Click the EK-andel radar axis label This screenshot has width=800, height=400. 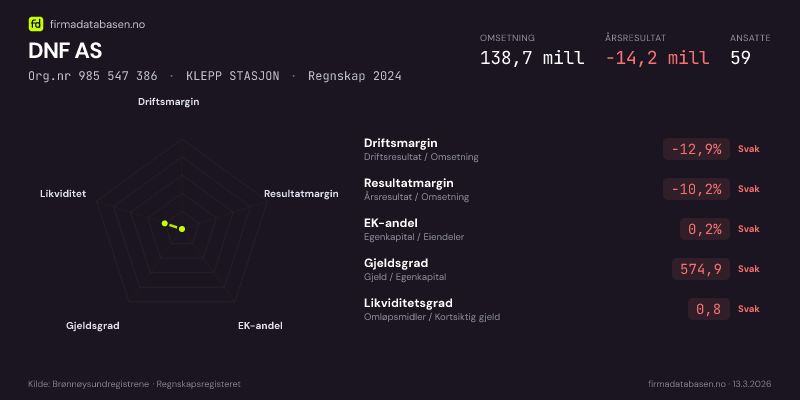coord(260,326)
